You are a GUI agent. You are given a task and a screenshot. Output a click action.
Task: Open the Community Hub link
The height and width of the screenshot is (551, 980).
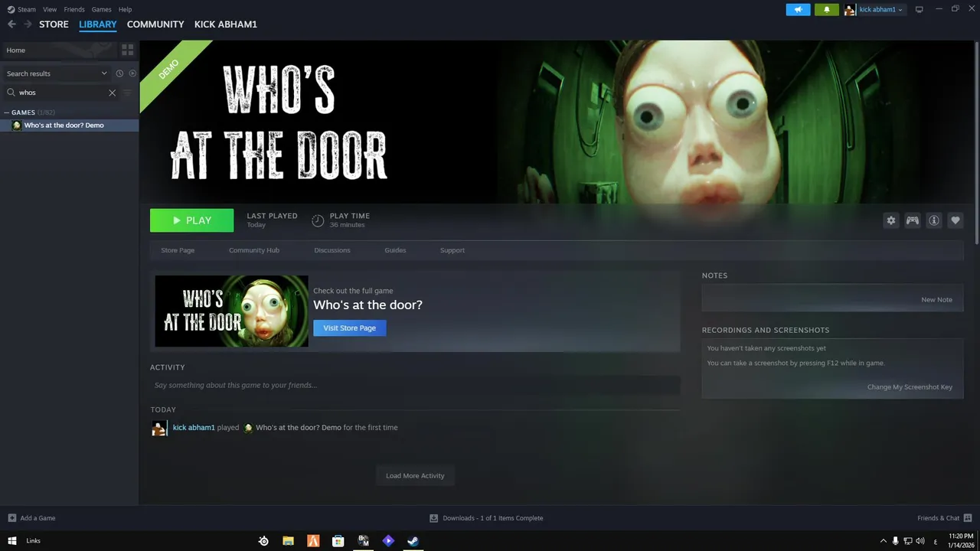pyautogui.click(x=254, y=250)
